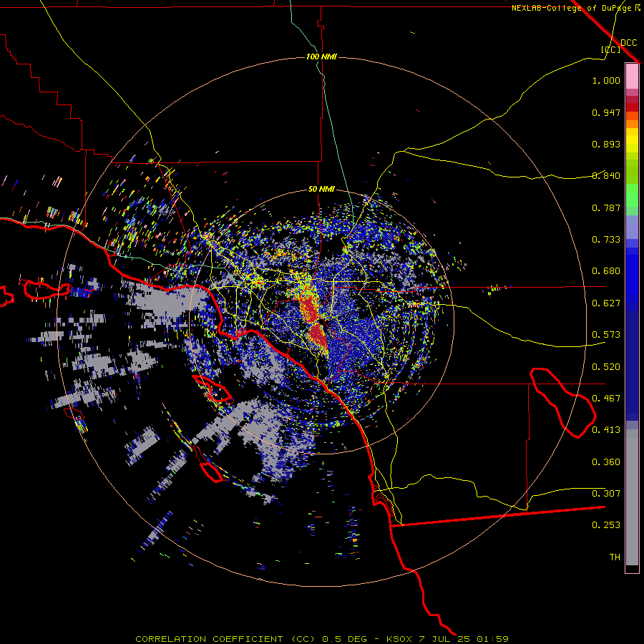Click the 01:59 timestamp
This screenshot has height=644, width=644.
pyautogui.click(x=492, y=639)
